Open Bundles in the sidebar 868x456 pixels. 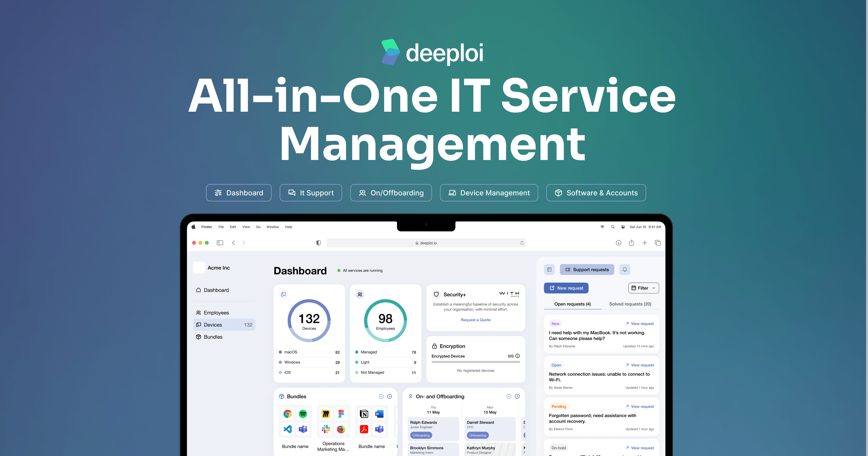point(224,337)
